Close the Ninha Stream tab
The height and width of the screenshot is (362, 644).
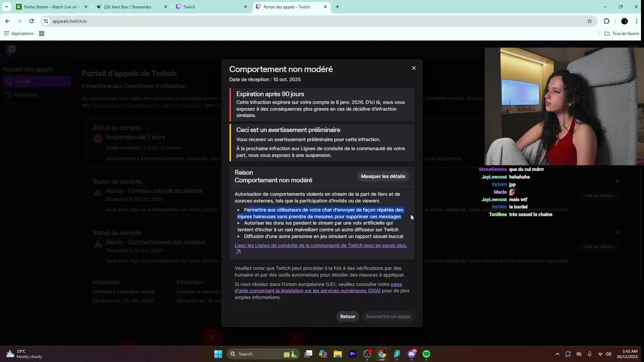86,7
